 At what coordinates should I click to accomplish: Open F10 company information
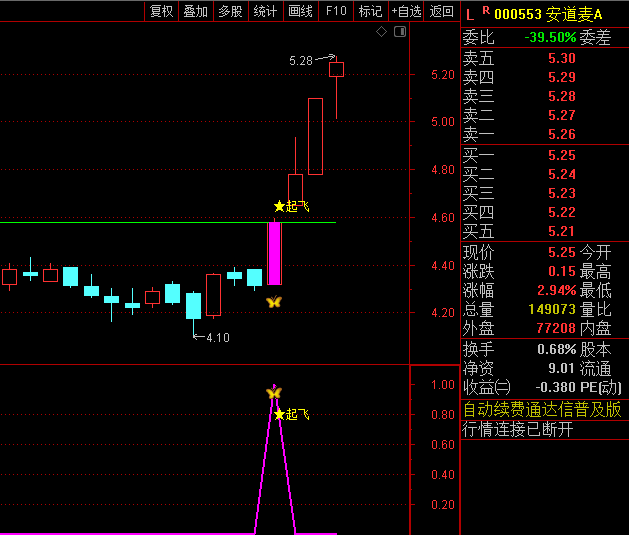click(336, 11)
